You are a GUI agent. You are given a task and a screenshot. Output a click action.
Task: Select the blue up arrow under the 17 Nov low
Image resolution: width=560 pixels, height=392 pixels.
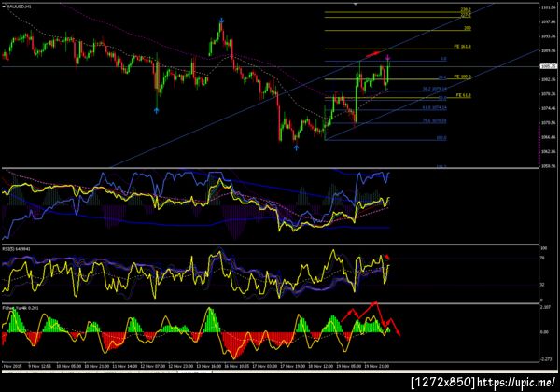click(x=296, y=147)
